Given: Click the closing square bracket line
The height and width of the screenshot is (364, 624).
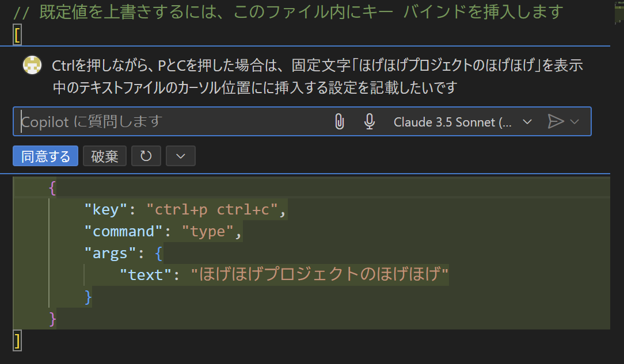Looking at the screenshot, I should [x=17, y=341].
